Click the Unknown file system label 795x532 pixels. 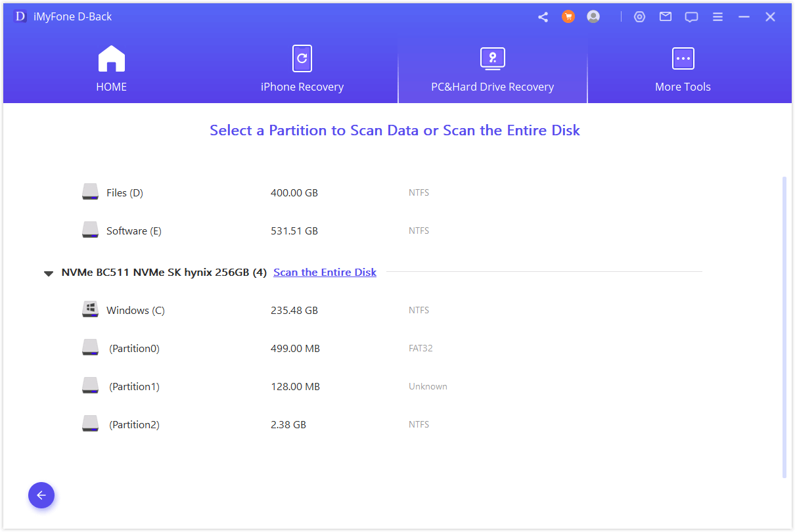pos(428,386)
